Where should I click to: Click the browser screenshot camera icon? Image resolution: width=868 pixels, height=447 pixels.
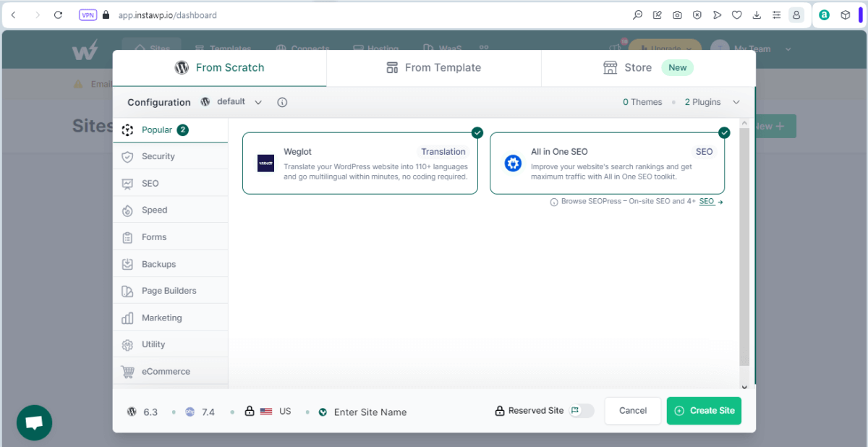coord(677,14)
